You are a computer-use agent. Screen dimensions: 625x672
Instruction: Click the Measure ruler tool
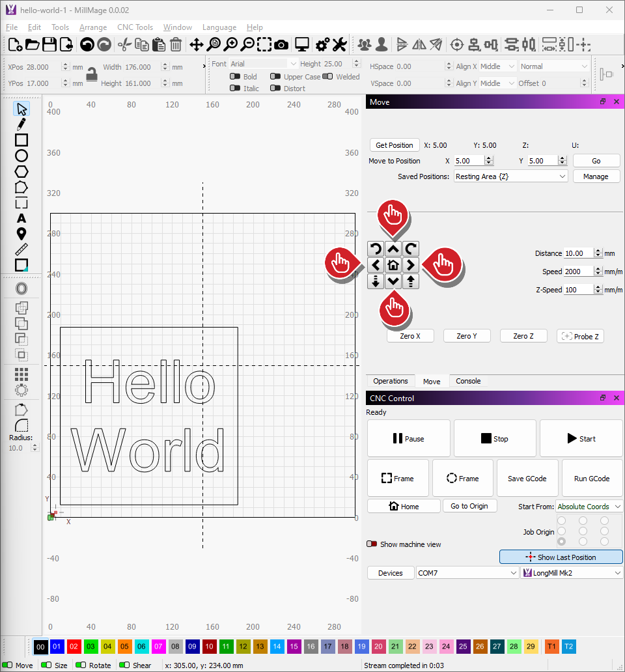[x=21, y=249]
